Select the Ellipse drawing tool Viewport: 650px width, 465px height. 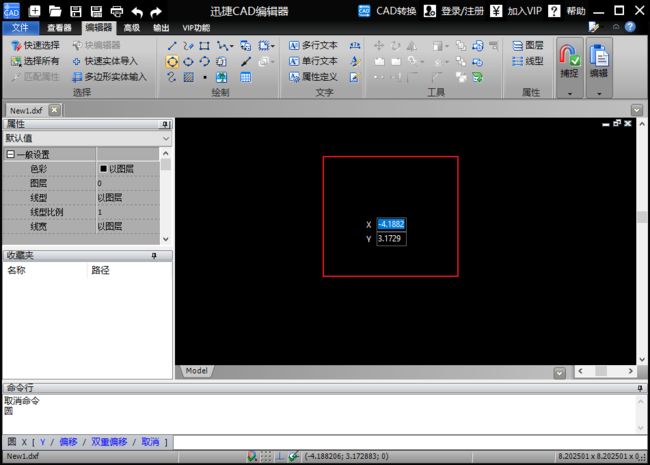(x=189, y=62)
